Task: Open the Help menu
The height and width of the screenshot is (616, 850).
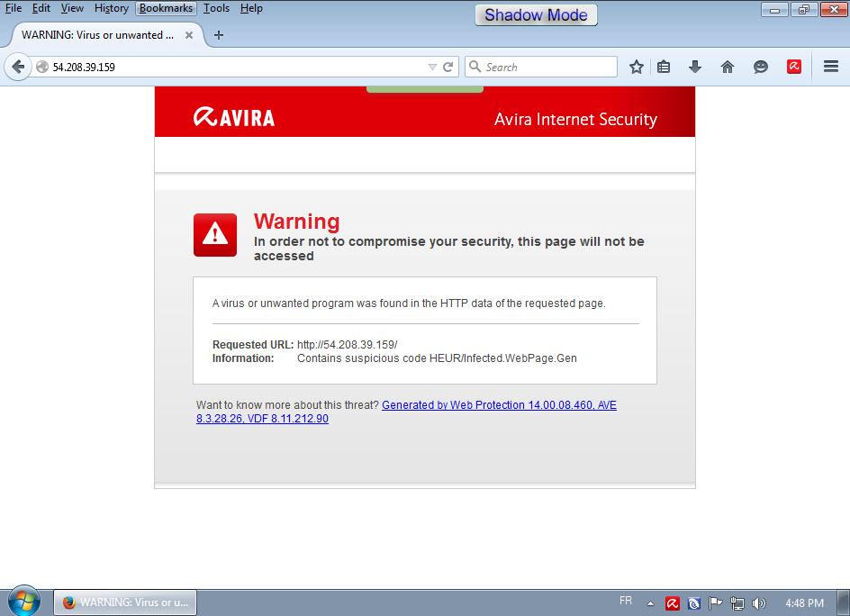Action: [x=251, y=8]
